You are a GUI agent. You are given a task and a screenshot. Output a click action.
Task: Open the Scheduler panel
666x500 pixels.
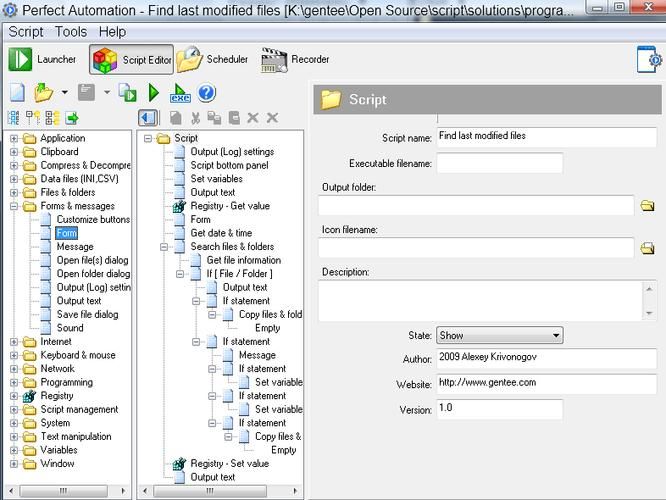click(191, 60)
